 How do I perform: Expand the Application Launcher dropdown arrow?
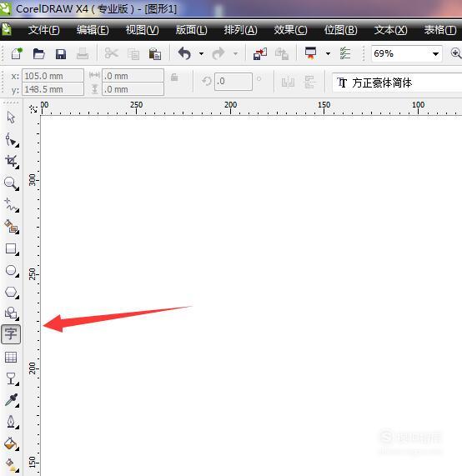click(x=328, y=53)
